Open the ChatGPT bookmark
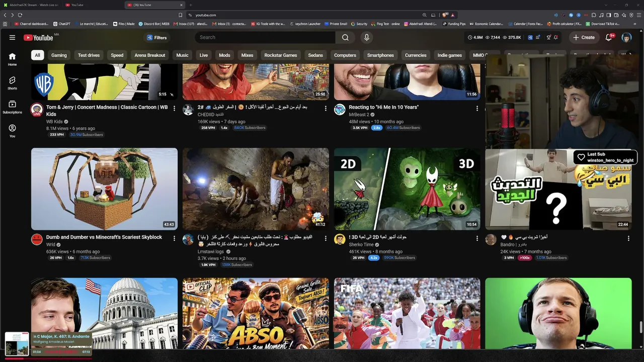Image resolution: width=644 pixels, height=362 pixels. tap(62, 24)
